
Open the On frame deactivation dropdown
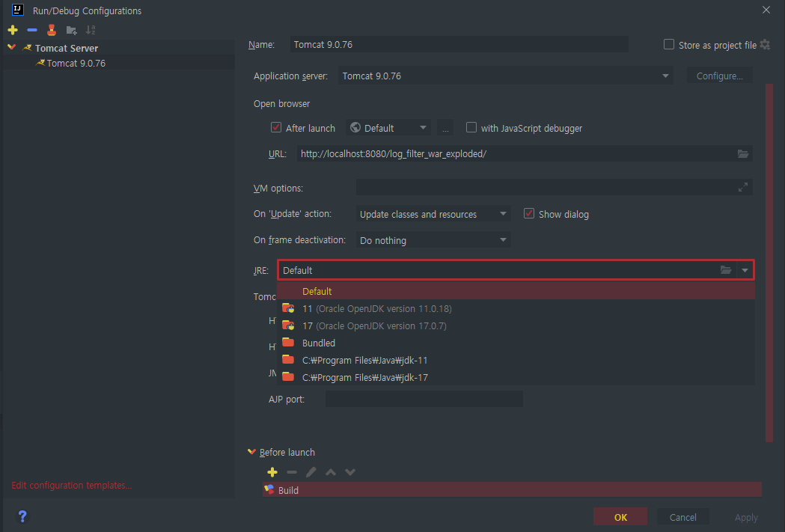point(433,240)
